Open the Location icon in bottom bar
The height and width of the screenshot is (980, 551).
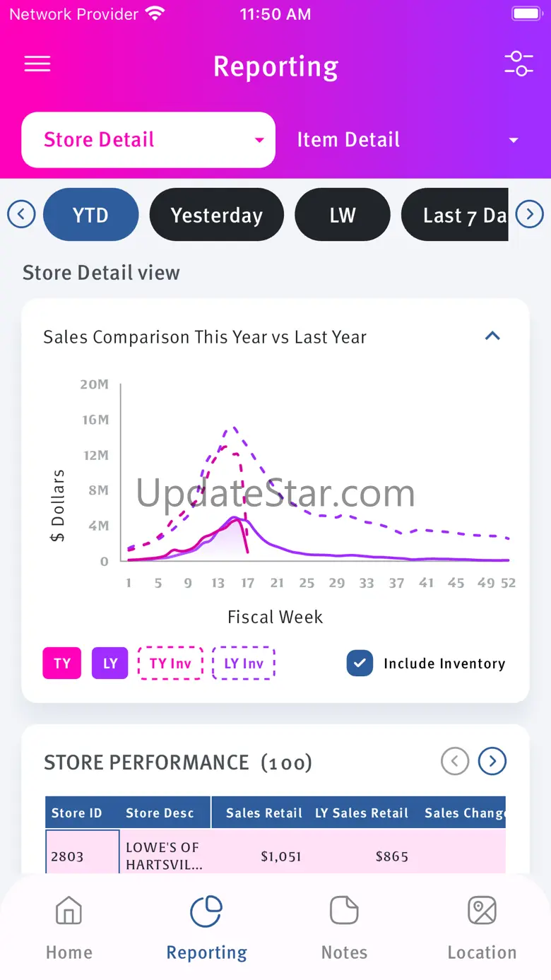point(482,911)
